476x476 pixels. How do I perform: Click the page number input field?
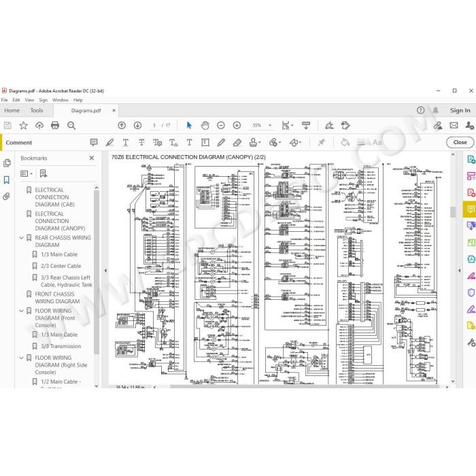[154, 125]
